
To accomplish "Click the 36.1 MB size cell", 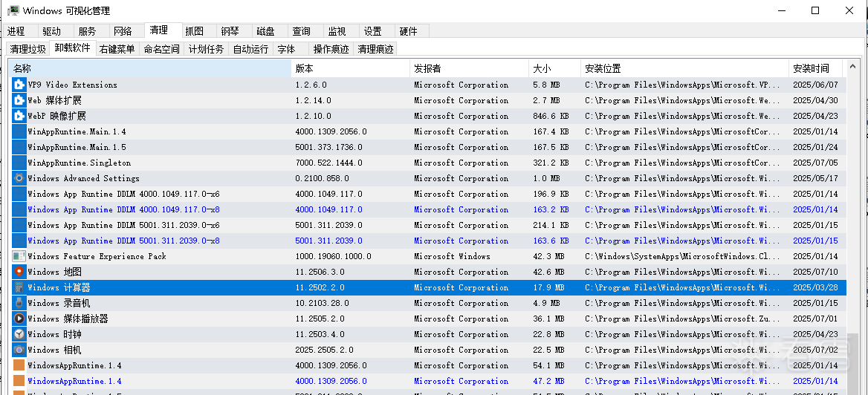I will click(x=548, y=319).
